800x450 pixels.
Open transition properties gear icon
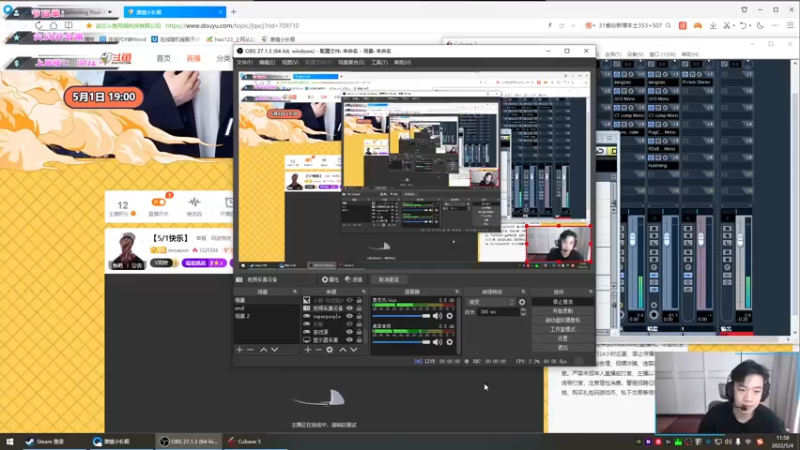522,302
